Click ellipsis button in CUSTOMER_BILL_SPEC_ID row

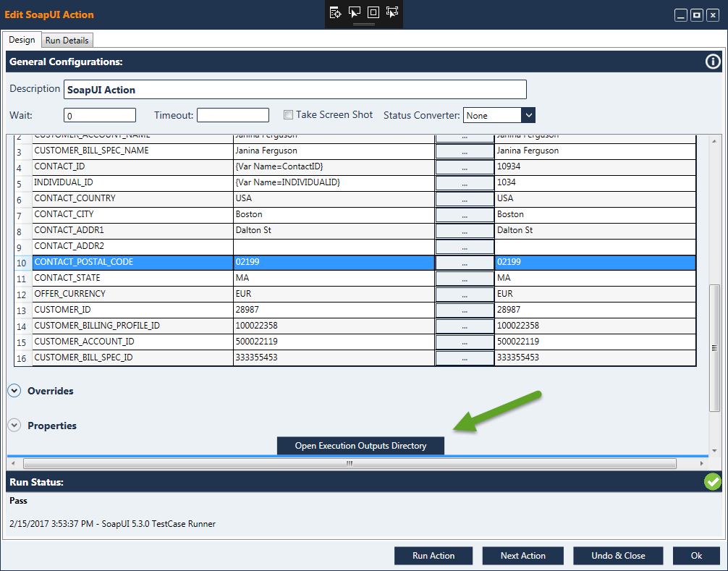coord(465,358)
